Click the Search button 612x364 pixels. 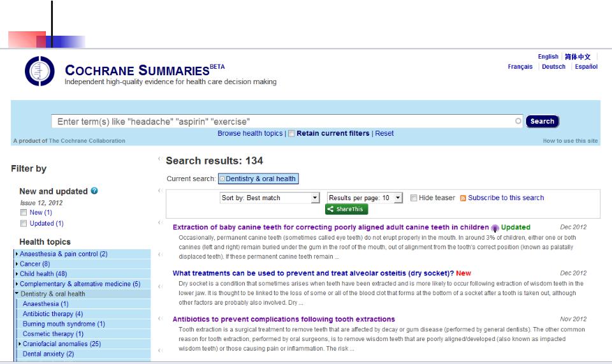pos(542,121)
